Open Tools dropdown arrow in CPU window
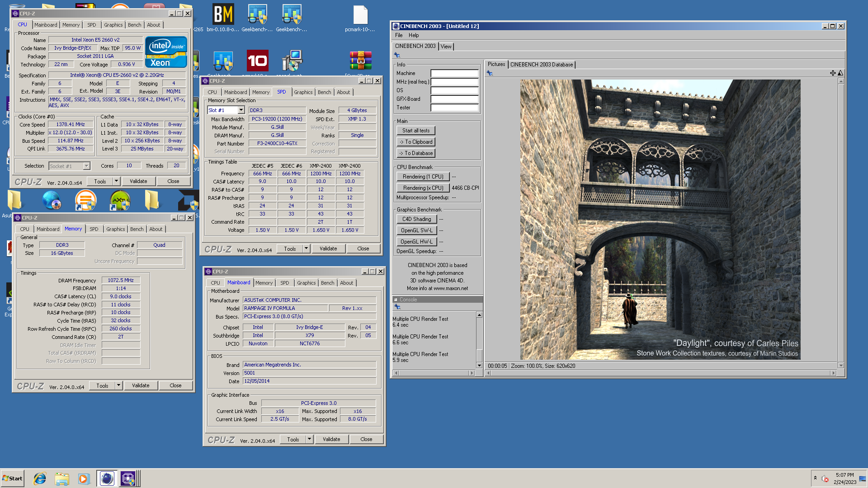The image size is (868, 488). pos(116,181)
